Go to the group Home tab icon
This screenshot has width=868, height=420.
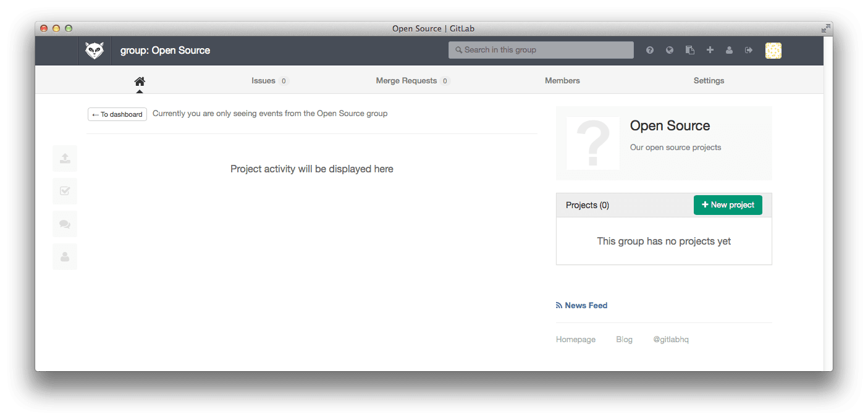(140, 81)
